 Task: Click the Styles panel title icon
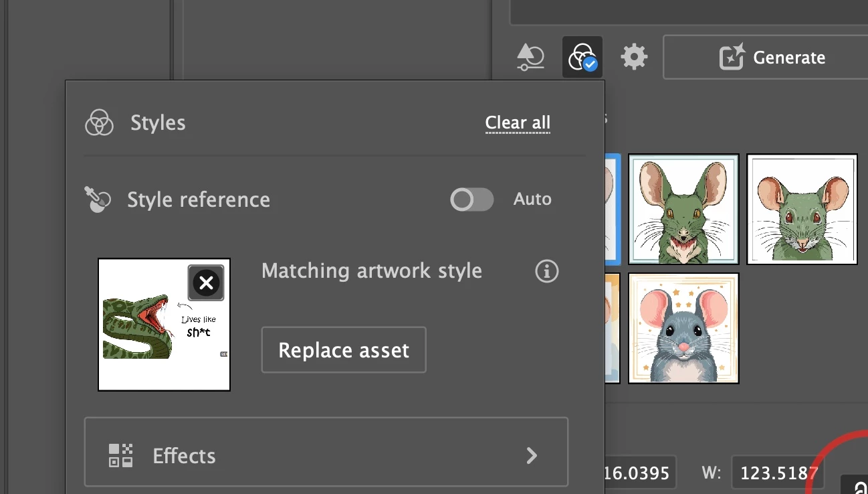pyautogui.click(x=99, y=123)
